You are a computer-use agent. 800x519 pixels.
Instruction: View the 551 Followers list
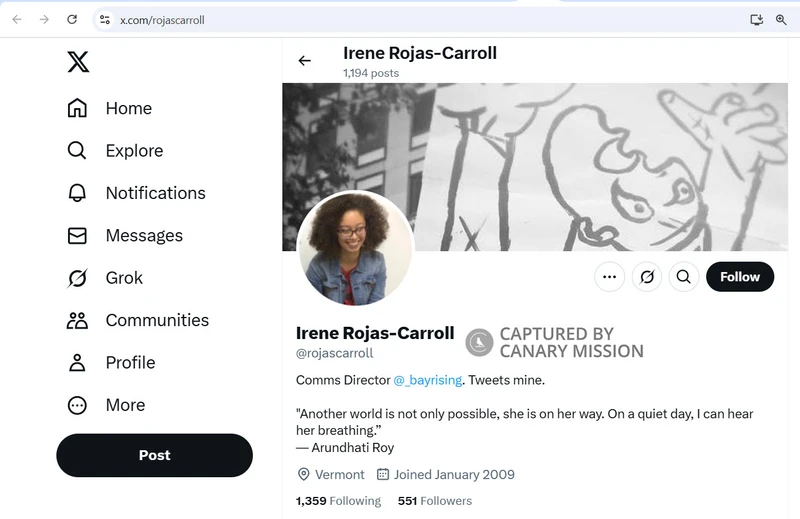(434, 500)
